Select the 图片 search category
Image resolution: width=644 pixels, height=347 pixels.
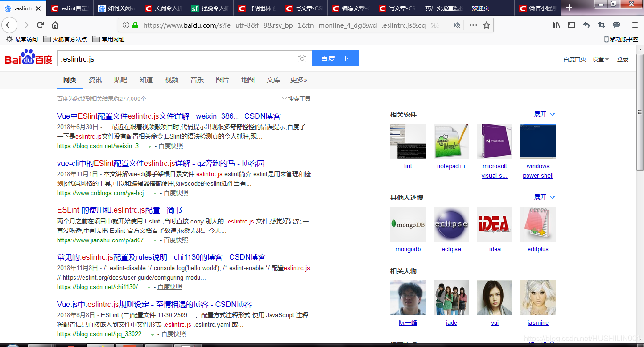pos(223,80)
